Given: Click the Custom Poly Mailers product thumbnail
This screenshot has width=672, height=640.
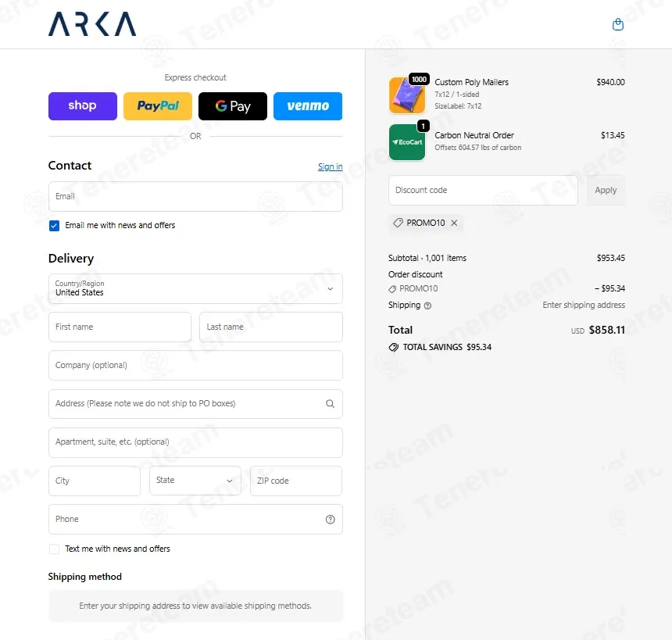Looking at the screenshot, I should click(407, 95).
